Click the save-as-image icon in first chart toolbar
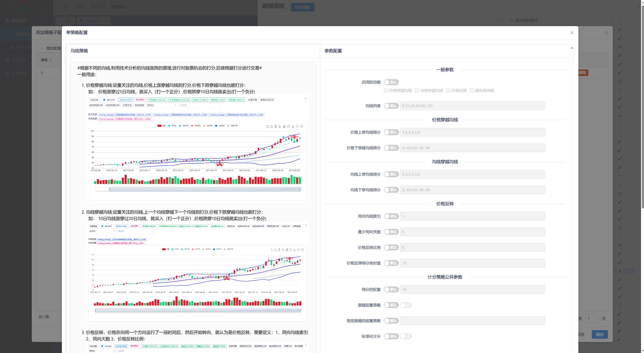Viewport: 644px width, 353px height. coord(293,126)
